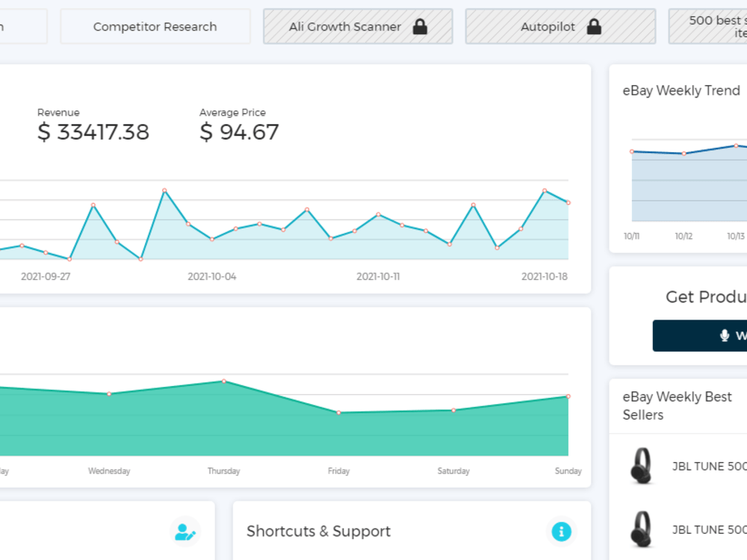Click the Sunday axis label
The width and height of the screenshot is (747, 560).
tap(568, 471)
